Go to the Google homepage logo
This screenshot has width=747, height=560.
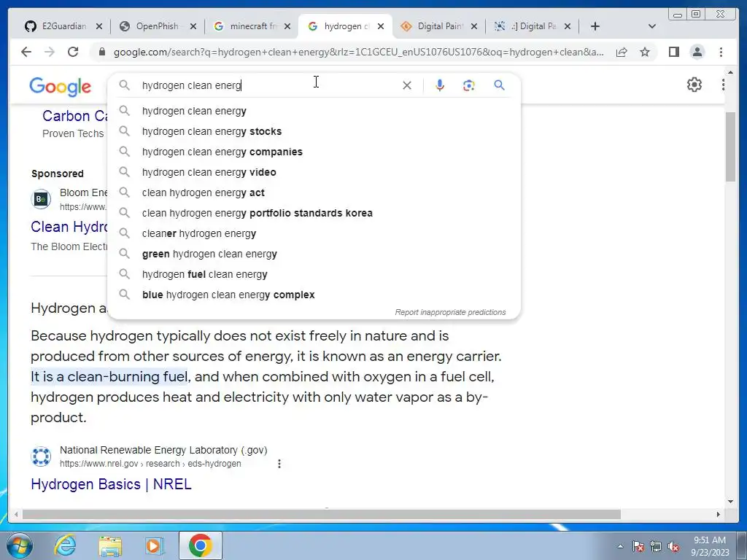[x=60, y=87]
